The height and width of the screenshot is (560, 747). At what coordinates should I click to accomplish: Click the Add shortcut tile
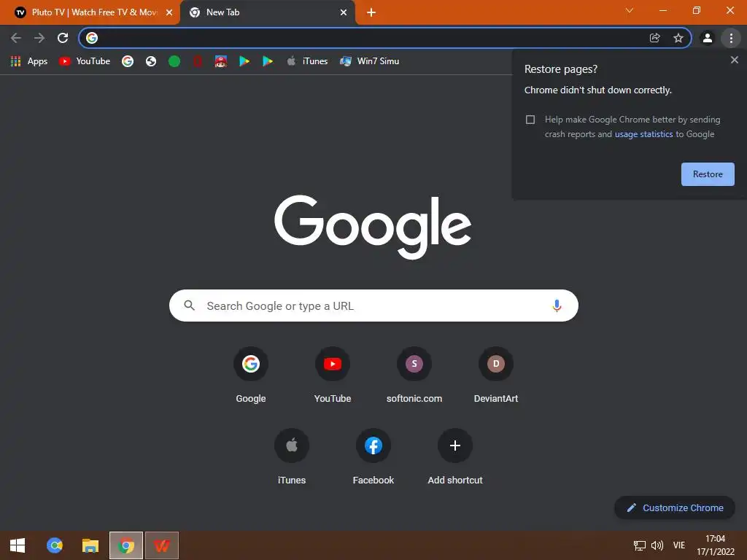455,458
